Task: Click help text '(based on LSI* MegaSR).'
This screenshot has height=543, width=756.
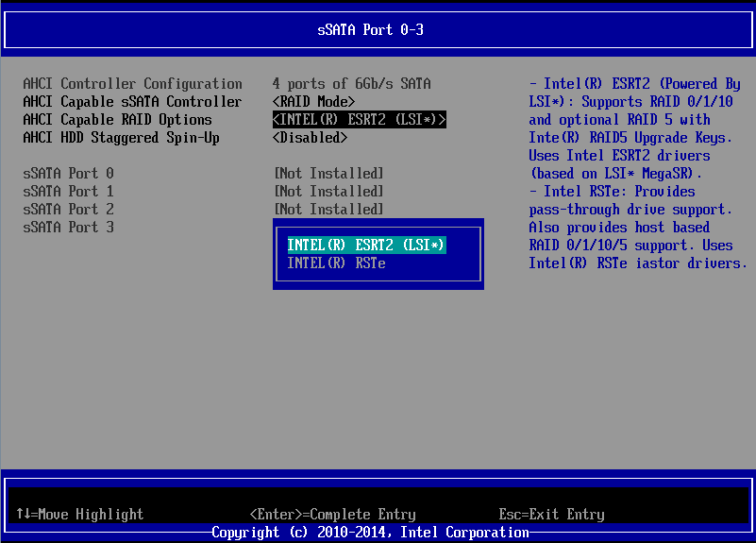Action: [616, 174]
